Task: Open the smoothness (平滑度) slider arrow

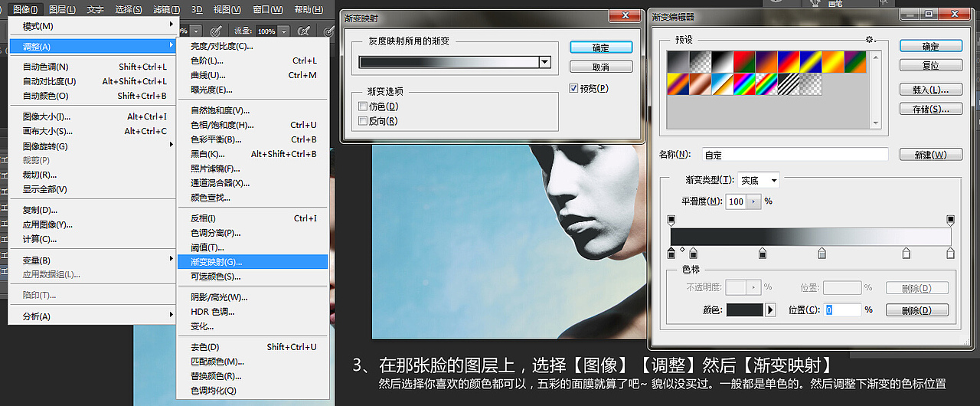Action: coord(754,201)
